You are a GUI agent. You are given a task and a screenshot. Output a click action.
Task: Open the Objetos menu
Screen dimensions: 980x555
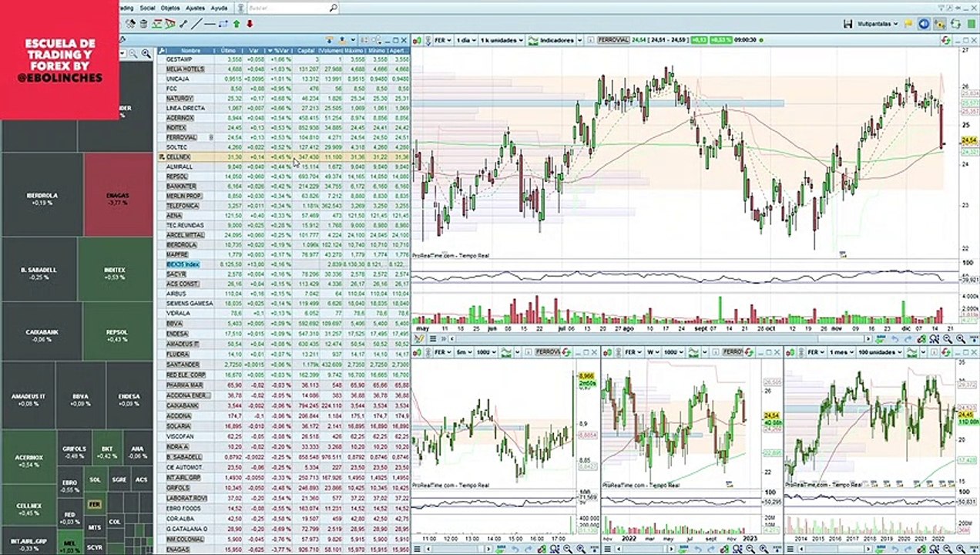coord(170,8)
